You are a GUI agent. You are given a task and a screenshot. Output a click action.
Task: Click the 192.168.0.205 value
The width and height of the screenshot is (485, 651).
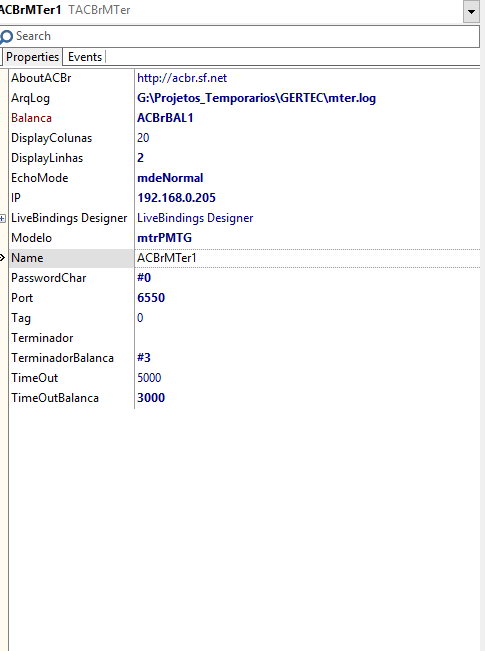(176, 198)
